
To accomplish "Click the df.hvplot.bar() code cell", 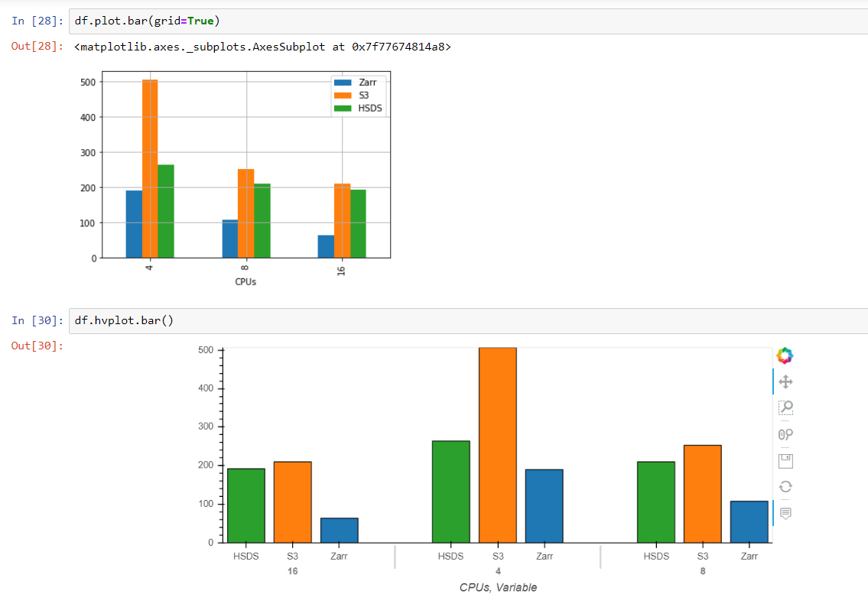I will (x=122, y=320).
